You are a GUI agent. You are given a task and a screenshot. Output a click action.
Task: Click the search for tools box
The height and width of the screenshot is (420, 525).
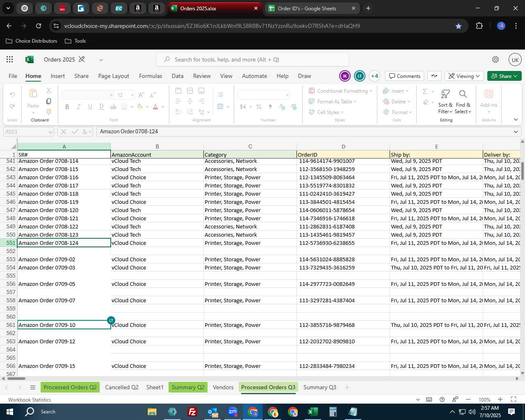pyautogui.click(x=253, y=59)
